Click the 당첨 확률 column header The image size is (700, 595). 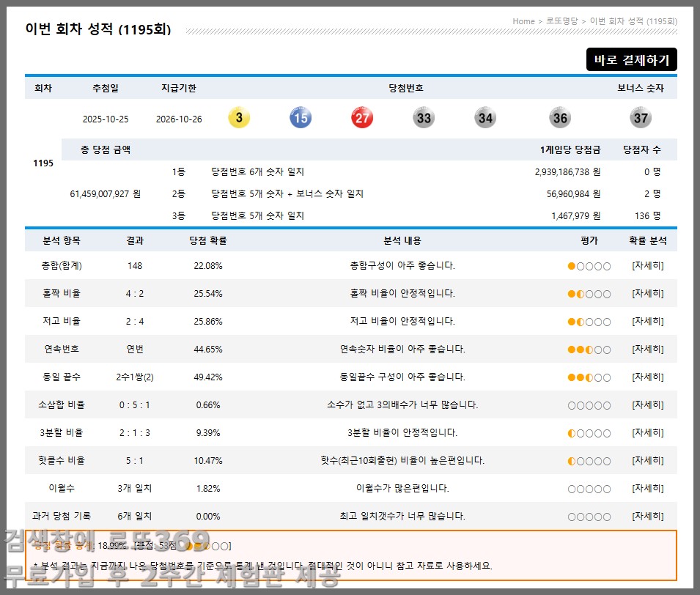point(208,240)
